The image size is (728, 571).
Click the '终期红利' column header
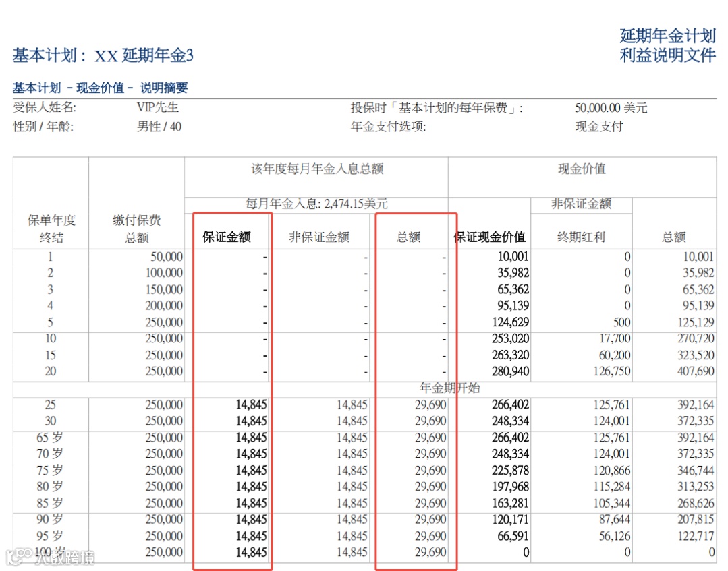582,237
